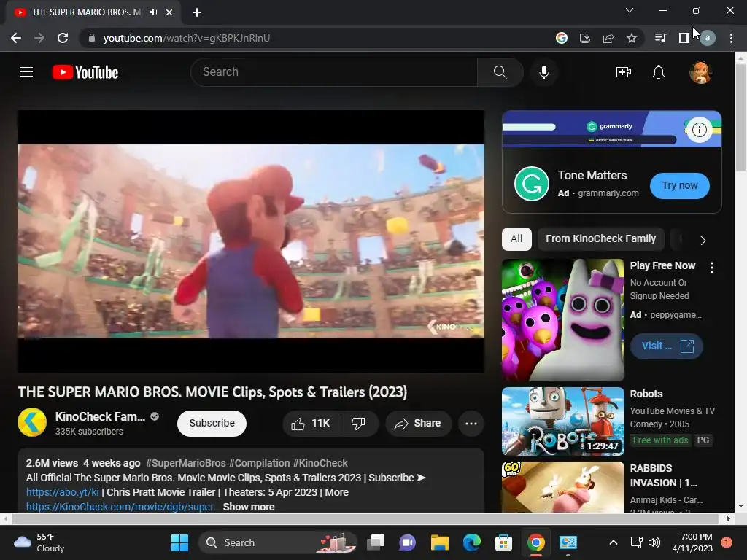Share this page from the address bar

608,38
